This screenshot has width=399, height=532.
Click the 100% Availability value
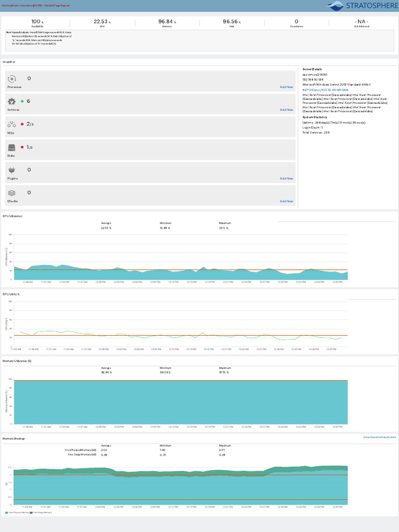coord(37,22)
